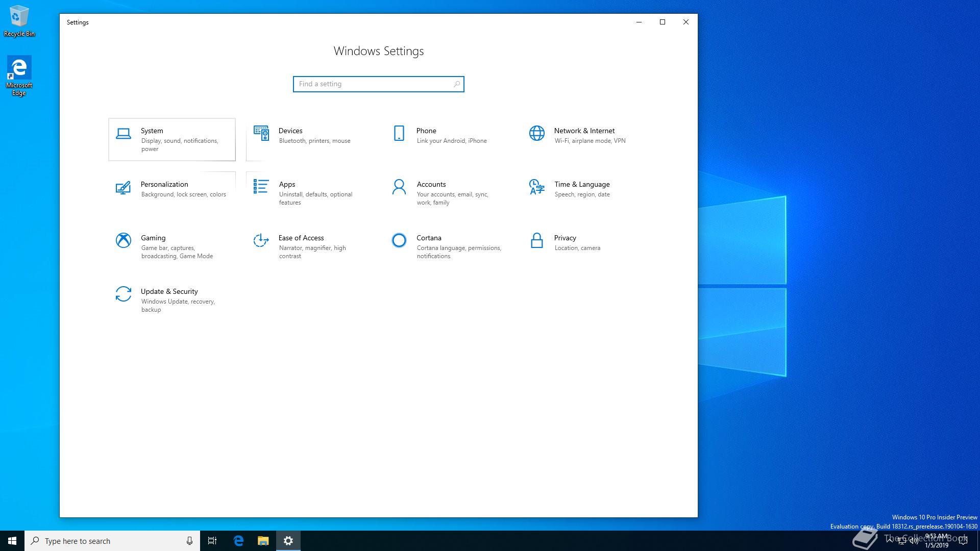This screenshot has width=980, height=551.
Task: Open the Action Center notification icon
Action: point(963,541)
